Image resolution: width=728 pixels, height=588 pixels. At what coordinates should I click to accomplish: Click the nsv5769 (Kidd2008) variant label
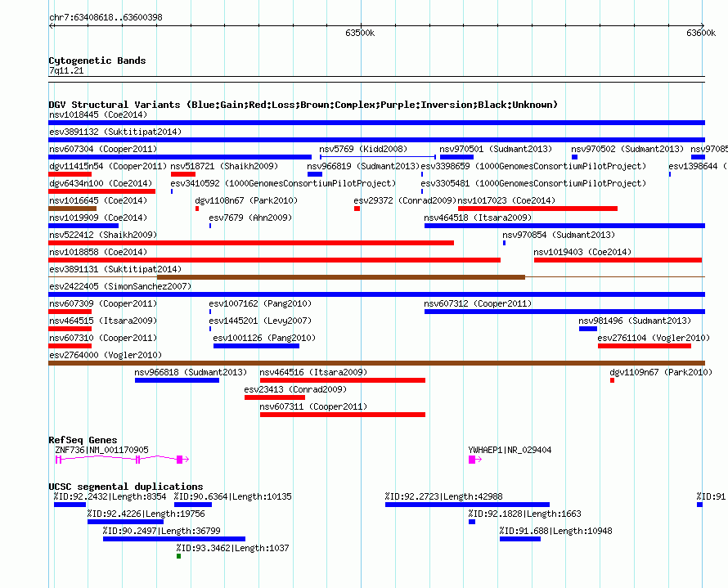click(x=363, y=149)
